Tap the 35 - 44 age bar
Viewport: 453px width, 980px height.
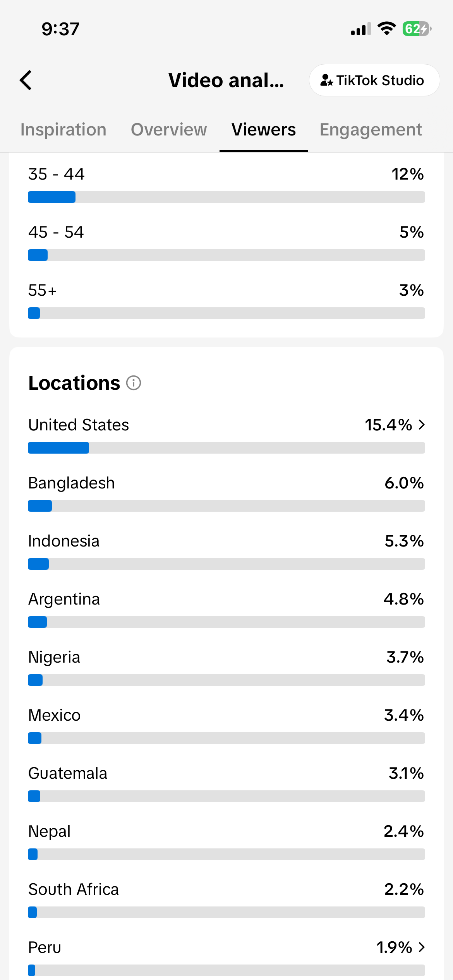226,197
